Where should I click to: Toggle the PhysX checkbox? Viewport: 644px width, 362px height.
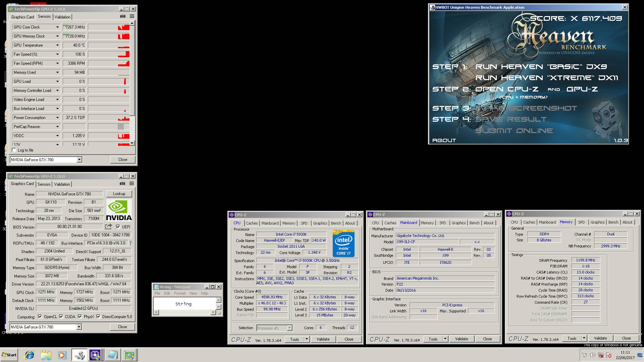(80, 316)
